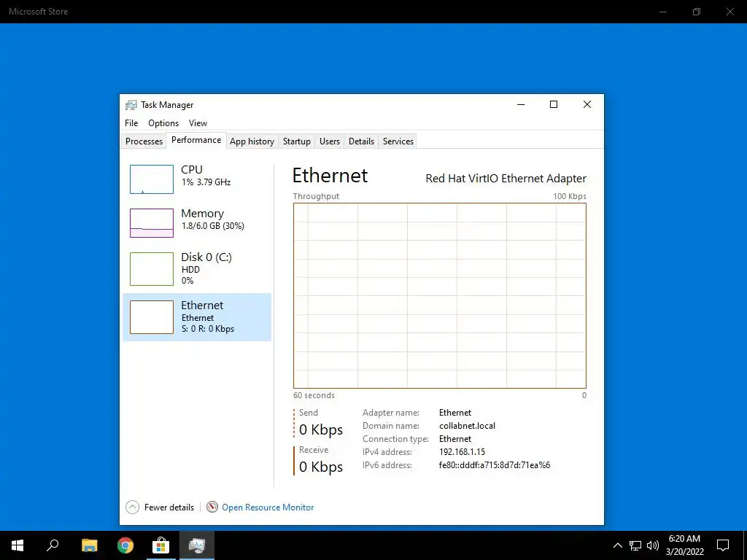Close the Microsoft Store window
The image size is (747, 560).
coord(729,12)
